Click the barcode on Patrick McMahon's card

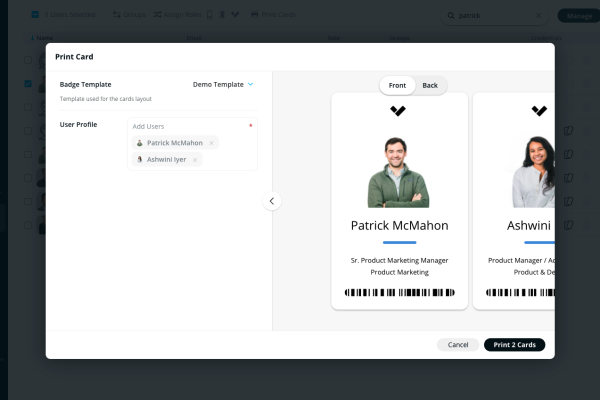[399, 292]
